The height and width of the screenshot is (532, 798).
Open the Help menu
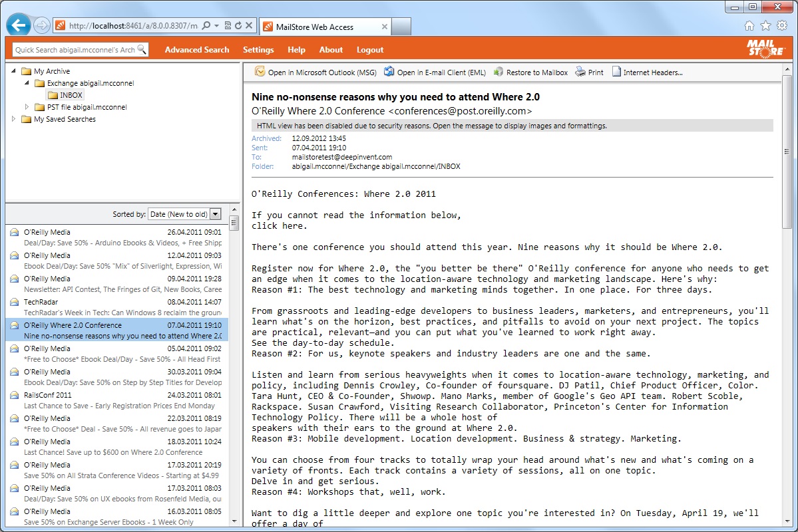(x=296, y=49)
